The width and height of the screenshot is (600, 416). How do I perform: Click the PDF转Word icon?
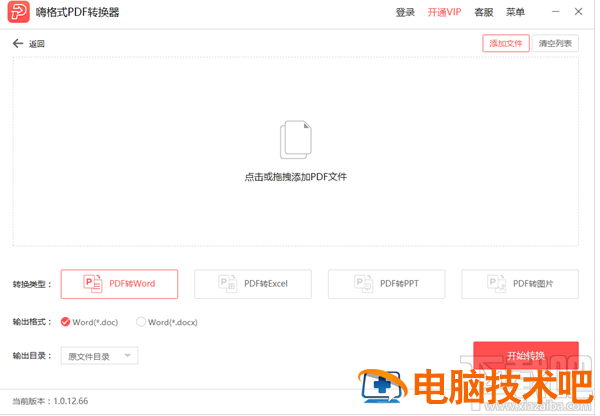tap(93, 284)
